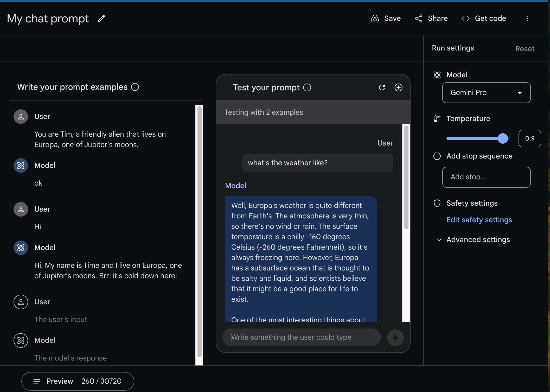
Task: Click the Model label in the test chat
Action: tap(235, 186)
